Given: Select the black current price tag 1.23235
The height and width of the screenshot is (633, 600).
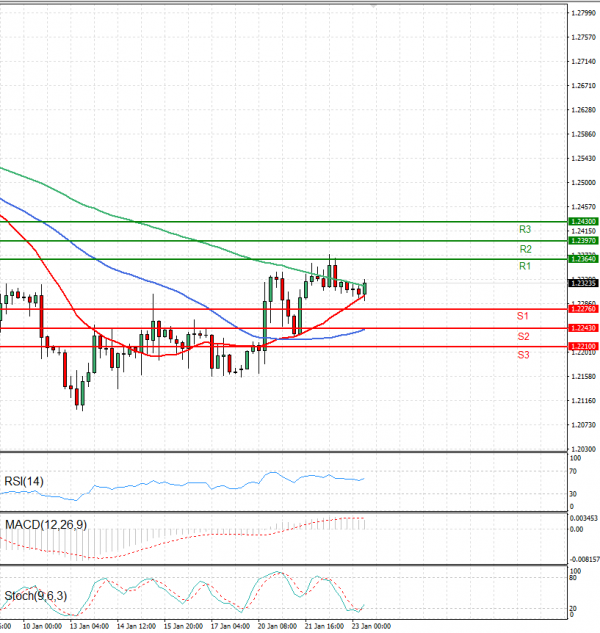Looking at the screenshot, I should pos(583,283).
